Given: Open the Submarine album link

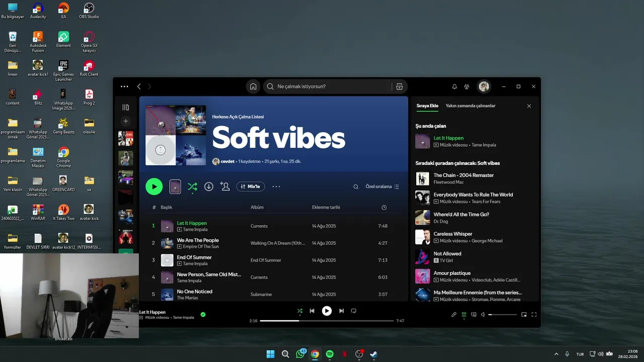Looking at the screenshot, I should click(262, 294).
